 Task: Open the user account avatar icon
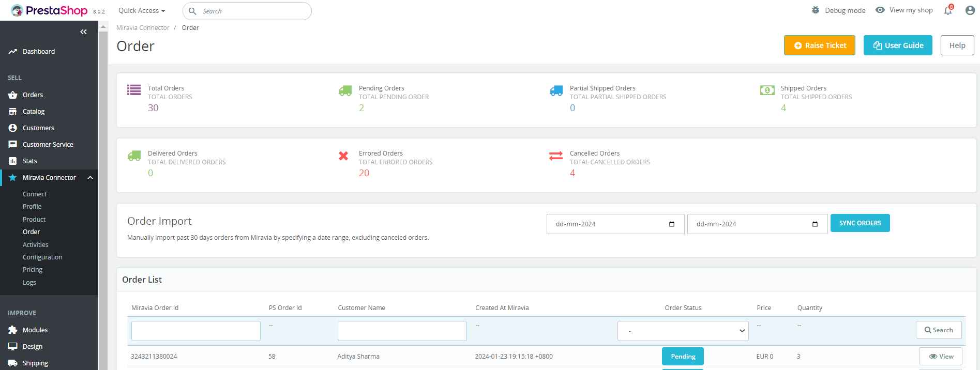(x=970, y=10)
